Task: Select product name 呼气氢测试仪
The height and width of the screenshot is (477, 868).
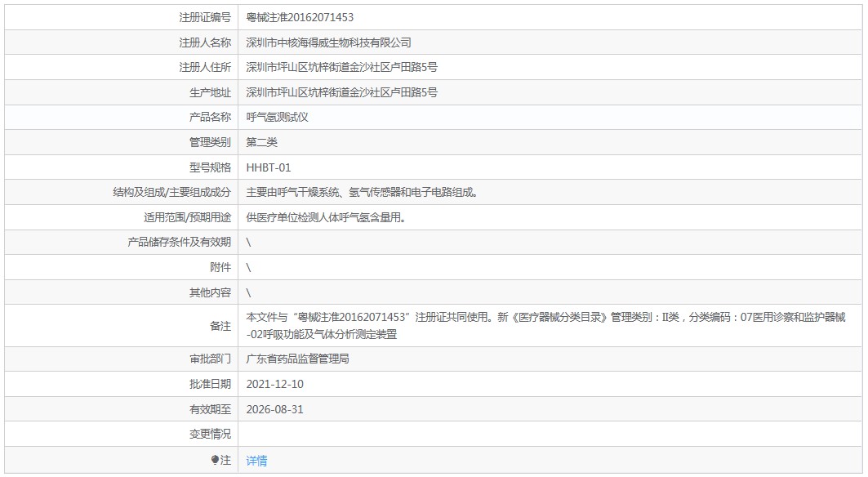Action: 277,117
